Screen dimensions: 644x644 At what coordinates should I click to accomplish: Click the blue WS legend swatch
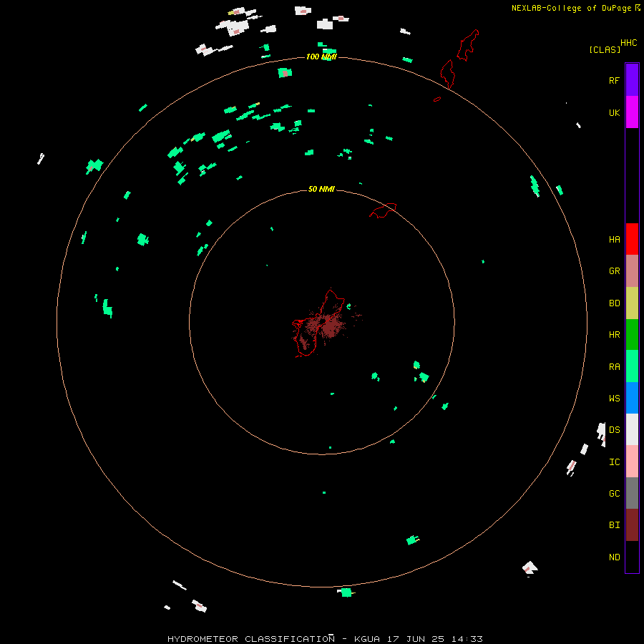tap(632, 398)
